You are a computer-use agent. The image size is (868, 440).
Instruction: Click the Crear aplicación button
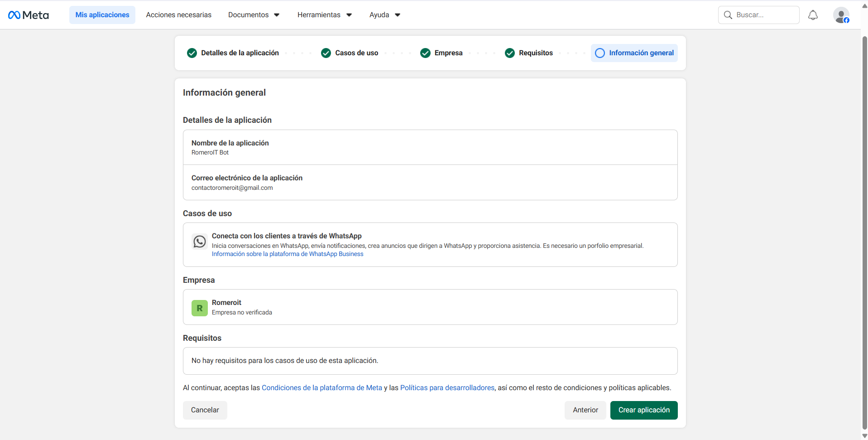[644, 410]
